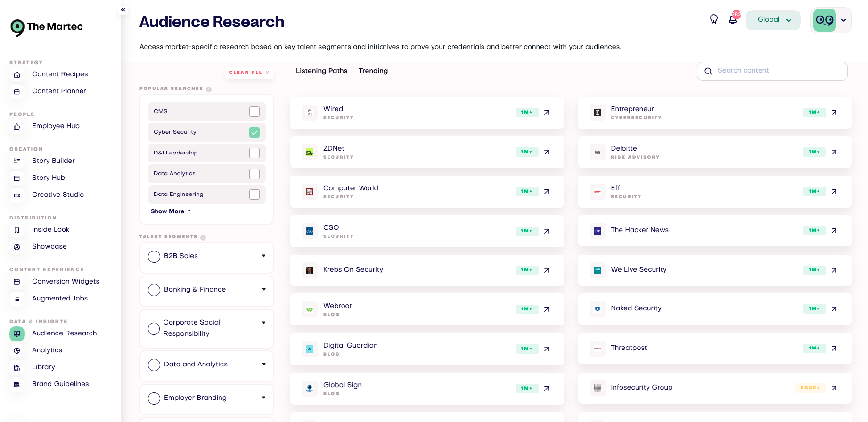Image resolution: width=868 pixels, height=422 pixels.
Task: Select Corporate Social Responsibility radio button
Action: [x=154, y=329]
